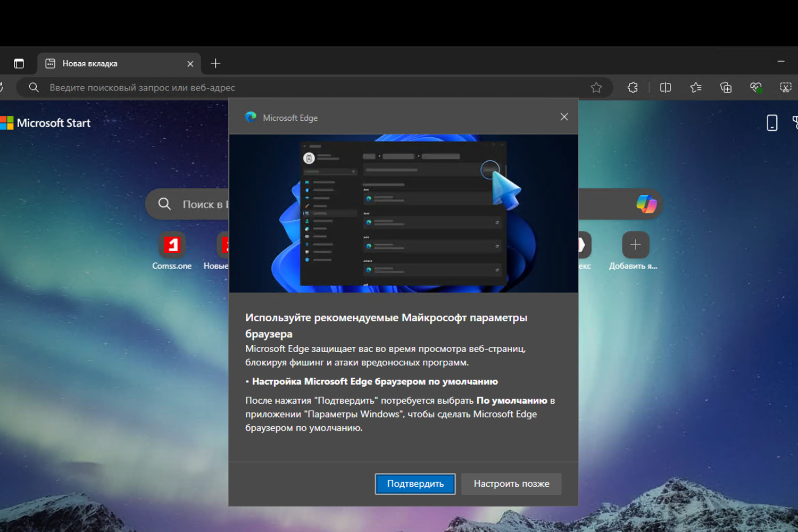Open the Extensions puzzle icon
The image size is (798, 532).
(633, 88)
